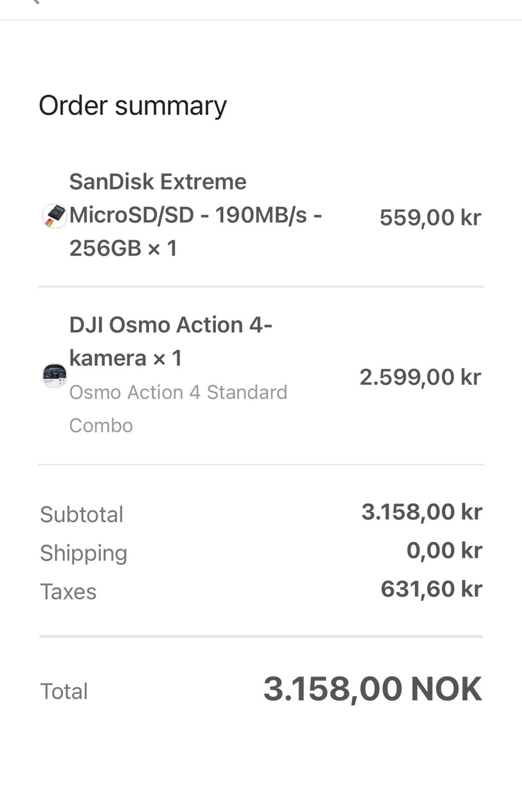
Task: Click the Taxes label
Action: (x=69, y=591)
